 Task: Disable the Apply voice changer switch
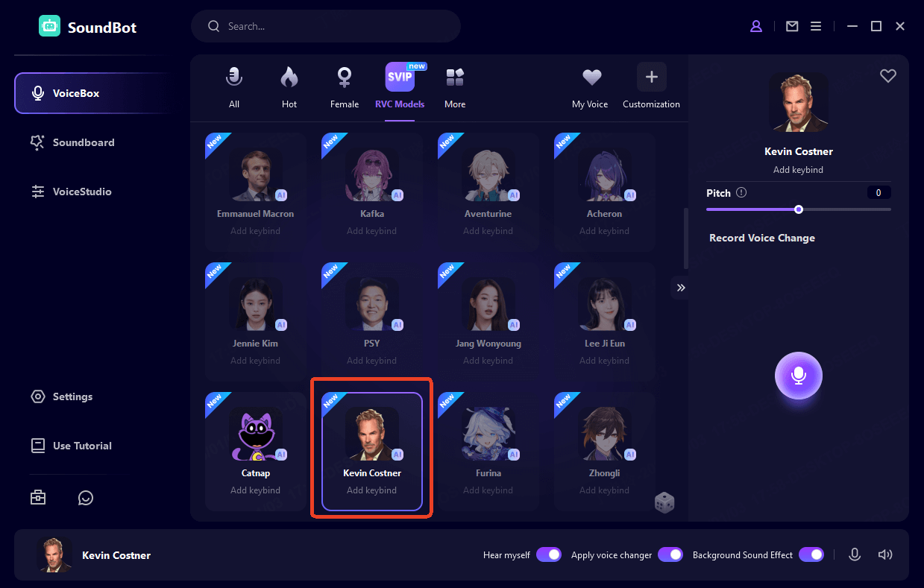point(670,554)
